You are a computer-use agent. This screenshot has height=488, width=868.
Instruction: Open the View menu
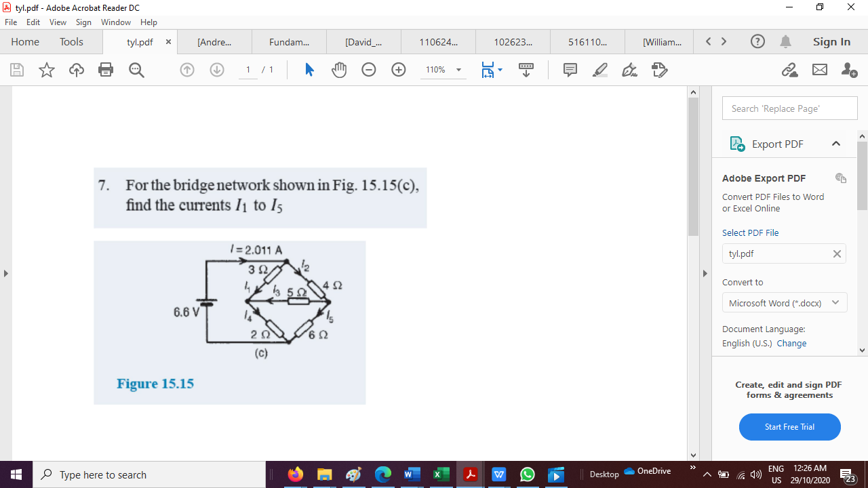[x=60, y=22]
